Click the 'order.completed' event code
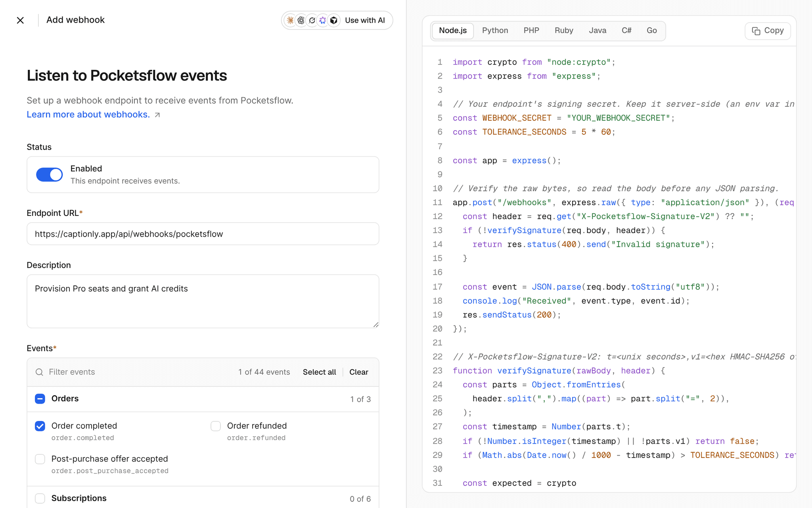The image size is (812, 508). coord(83,438)
